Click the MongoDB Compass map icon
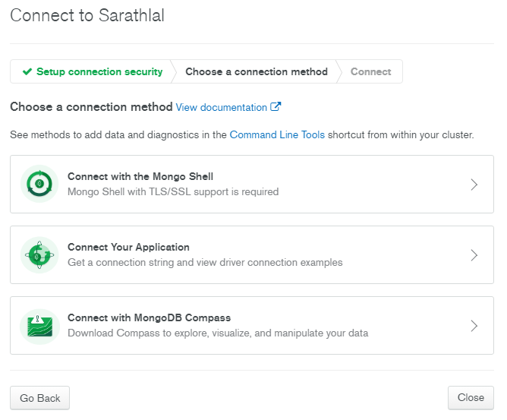Screen dimensions: 507x420 [x=39, y=325]
